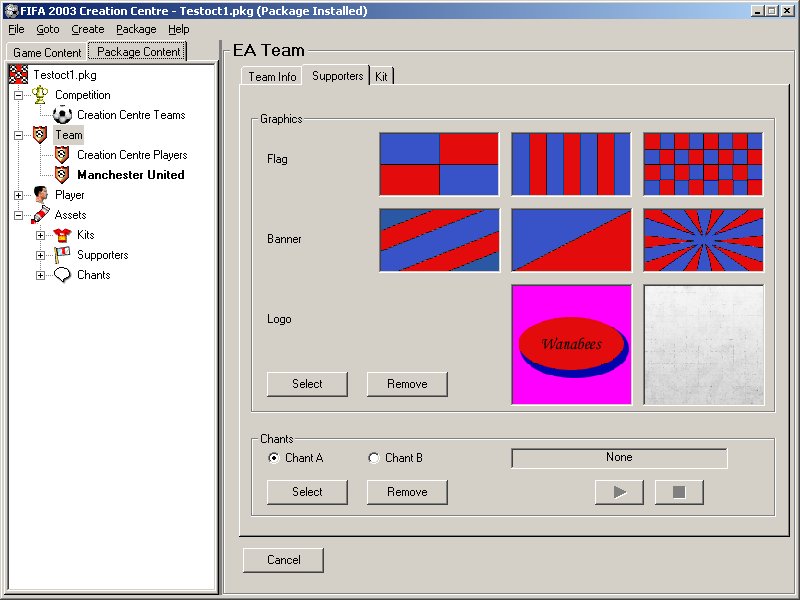Open the Kit tab

coord(381,77)
